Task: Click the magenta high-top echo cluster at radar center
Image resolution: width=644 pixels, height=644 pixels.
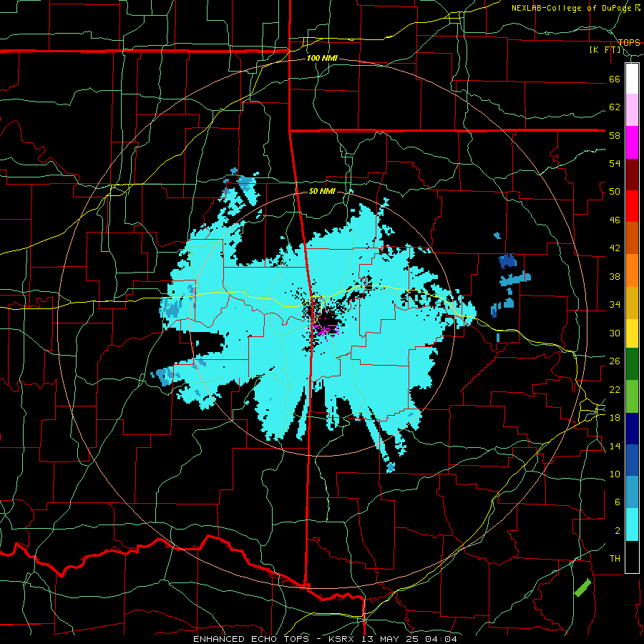Action: 326,328
